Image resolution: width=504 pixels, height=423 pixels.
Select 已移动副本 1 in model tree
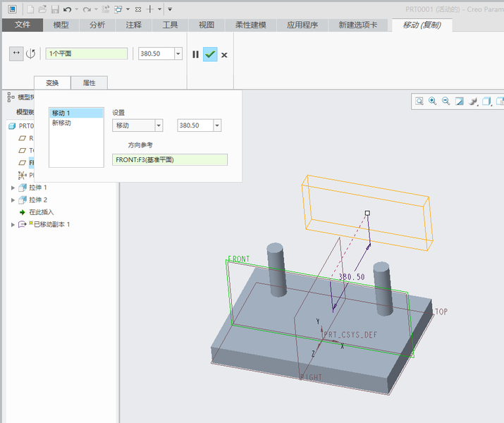(51, 224)
